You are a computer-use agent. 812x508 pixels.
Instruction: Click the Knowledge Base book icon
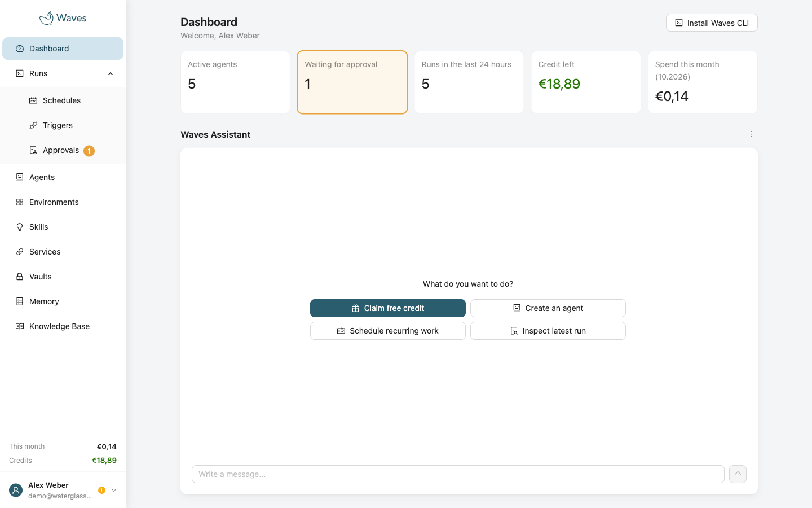tap(20, 326)
